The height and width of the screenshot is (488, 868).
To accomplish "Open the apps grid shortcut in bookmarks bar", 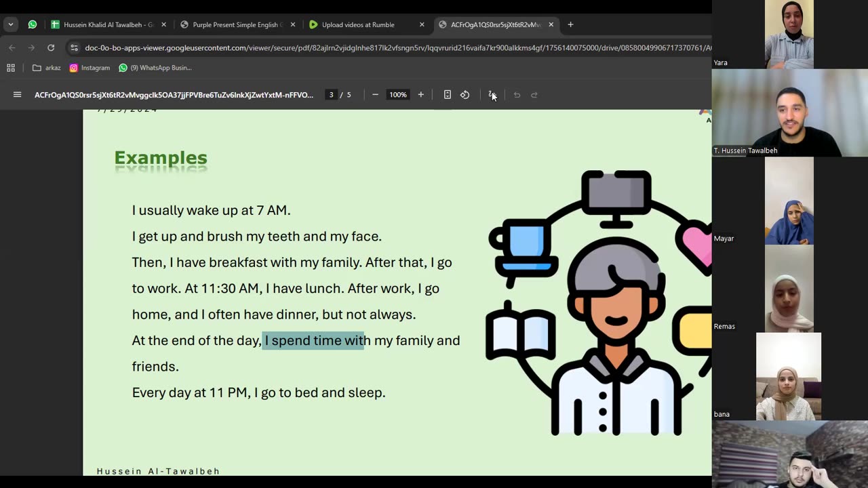I will click(x=11, y=68).
